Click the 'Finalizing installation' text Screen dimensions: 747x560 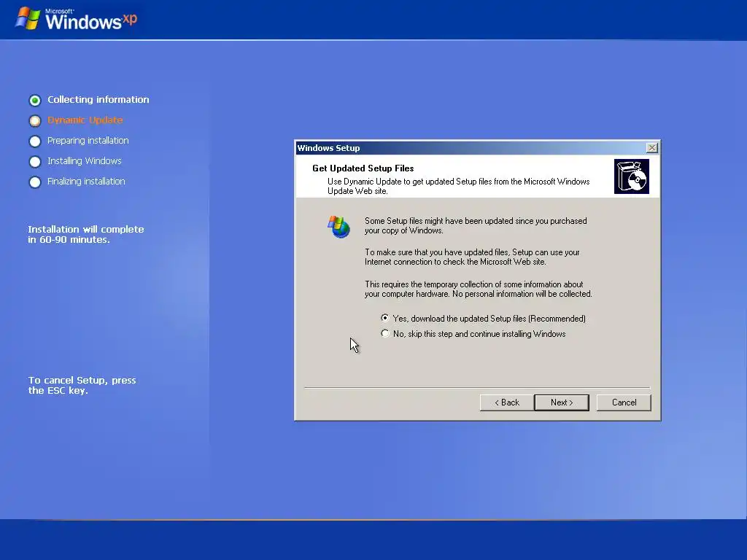coord(86,182)
